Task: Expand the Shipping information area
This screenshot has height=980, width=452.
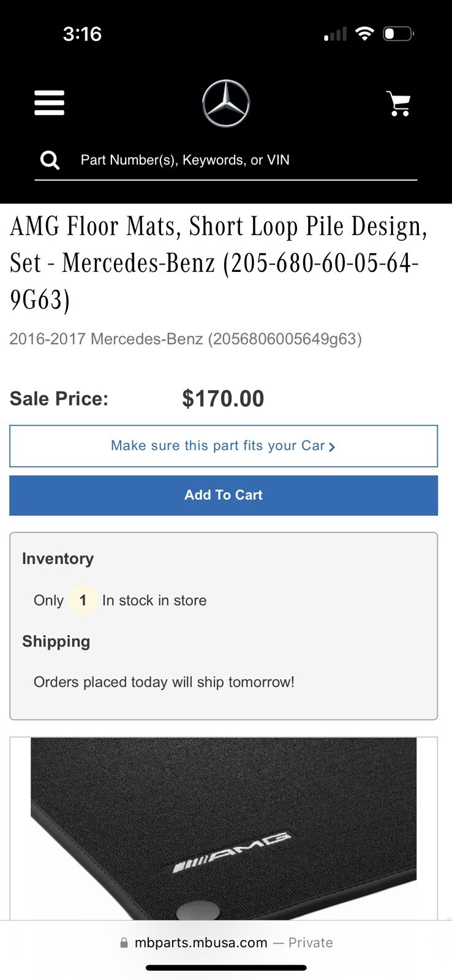Action: pyautogui.click(x=56, y=641)
